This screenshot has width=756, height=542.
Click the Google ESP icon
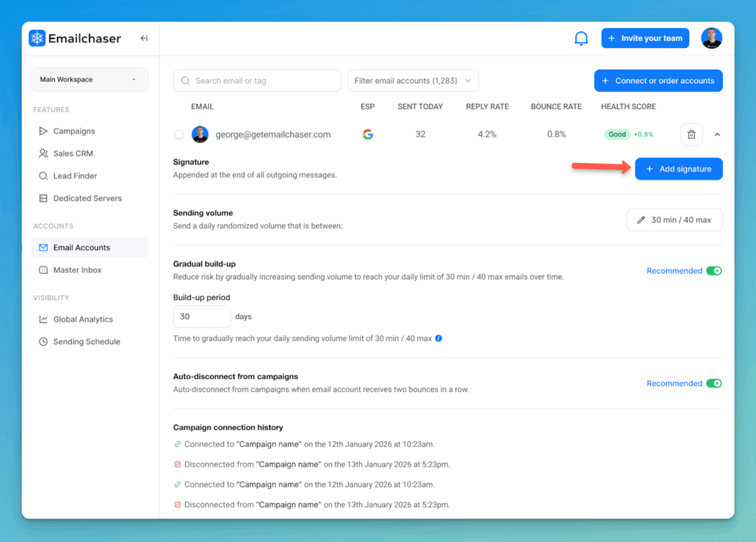368,135
